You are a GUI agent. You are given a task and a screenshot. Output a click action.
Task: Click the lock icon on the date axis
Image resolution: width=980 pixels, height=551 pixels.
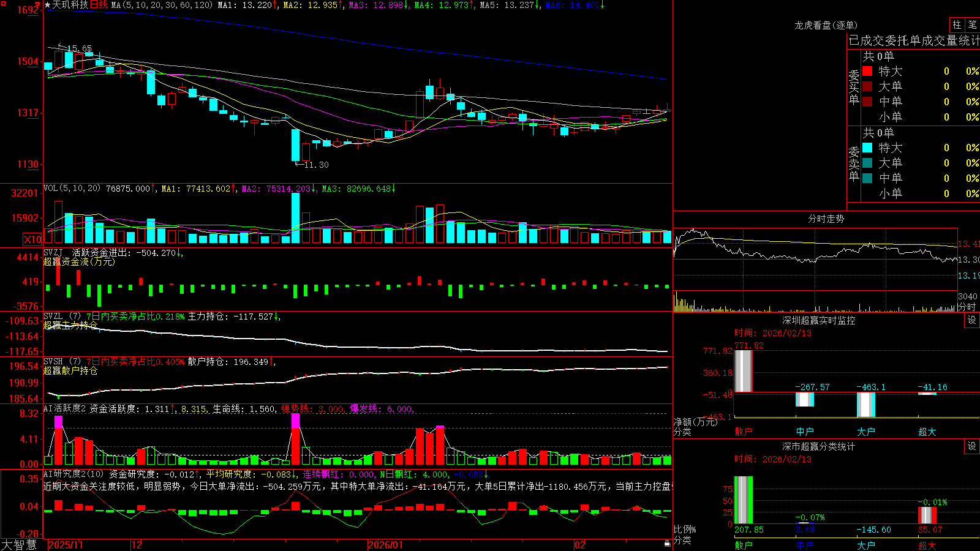tap(667, 544)
